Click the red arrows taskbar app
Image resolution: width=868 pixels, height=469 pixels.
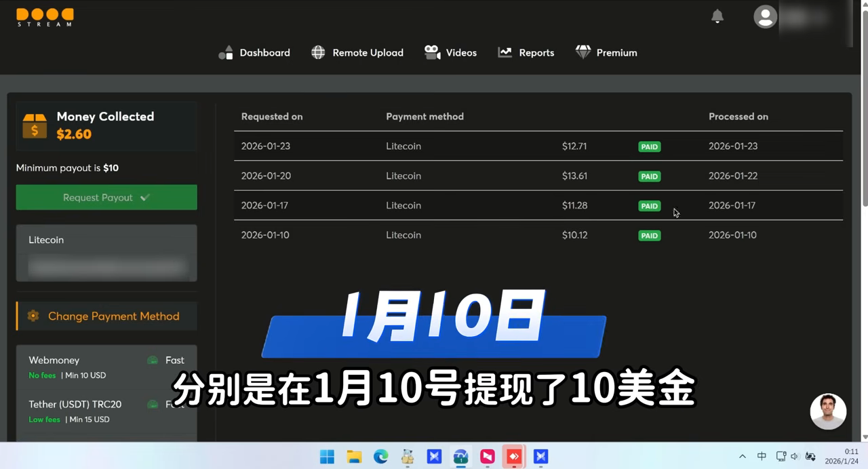[514, 457]
